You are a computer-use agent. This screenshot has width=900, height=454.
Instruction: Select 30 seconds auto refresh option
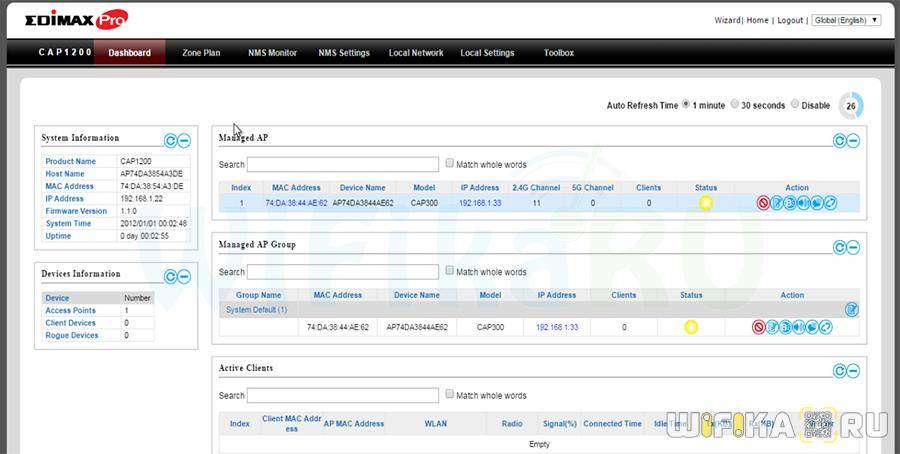click(735, 104)
